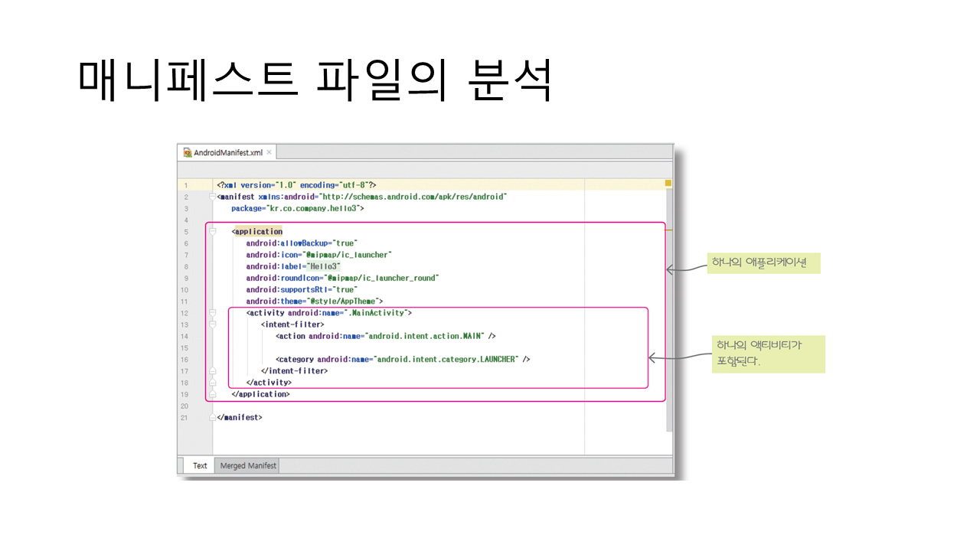Click the Hello3 label value

(x=325, y=266)
